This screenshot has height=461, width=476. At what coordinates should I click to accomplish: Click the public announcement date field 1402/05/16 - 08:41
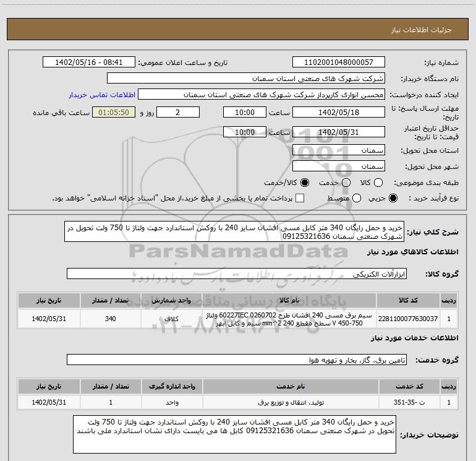88,62
